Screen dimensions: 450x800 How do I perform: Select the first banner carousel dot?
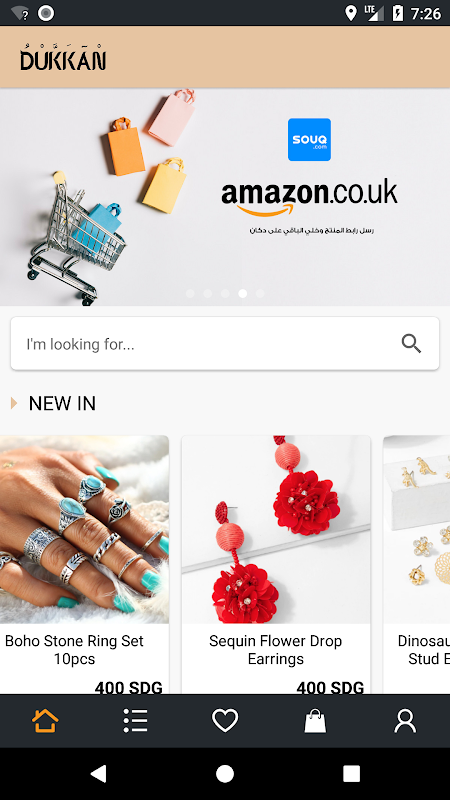[x=190, y=293]
